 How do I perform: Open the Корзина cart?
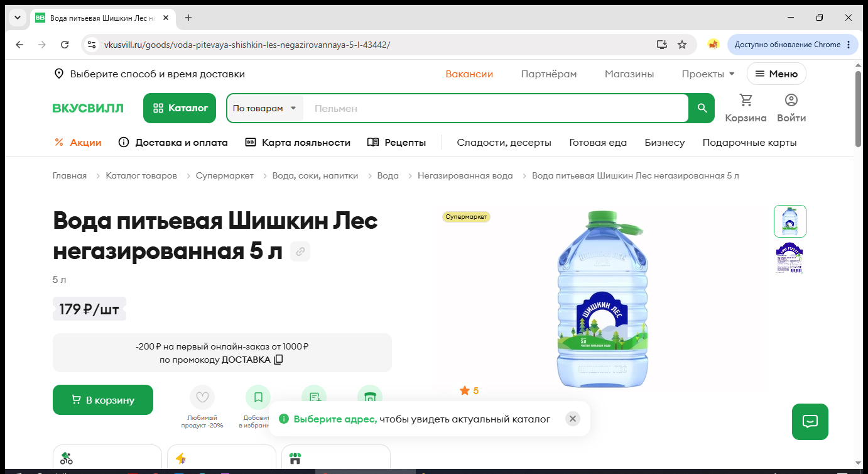click(746, 108)
